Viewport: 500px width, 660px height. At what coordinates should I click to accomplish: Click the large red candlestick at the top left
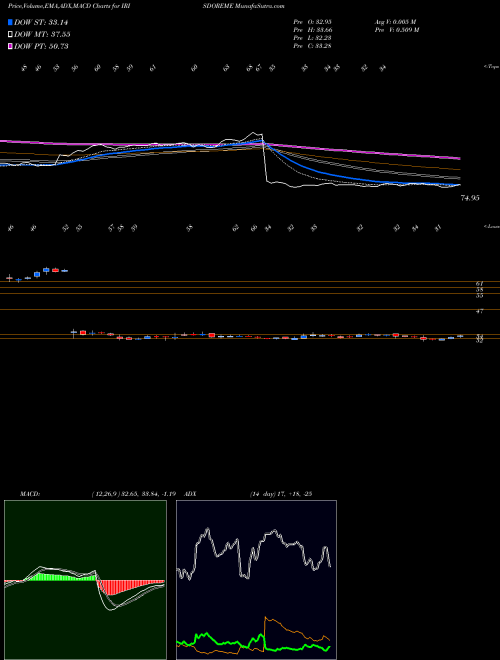(x=55, y=270)
